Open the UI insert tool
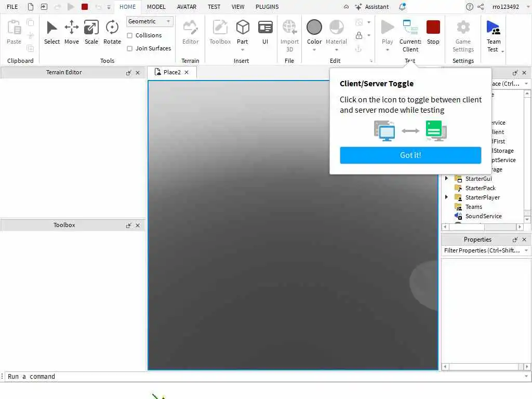Screen dimensions: 532x399 265,33
